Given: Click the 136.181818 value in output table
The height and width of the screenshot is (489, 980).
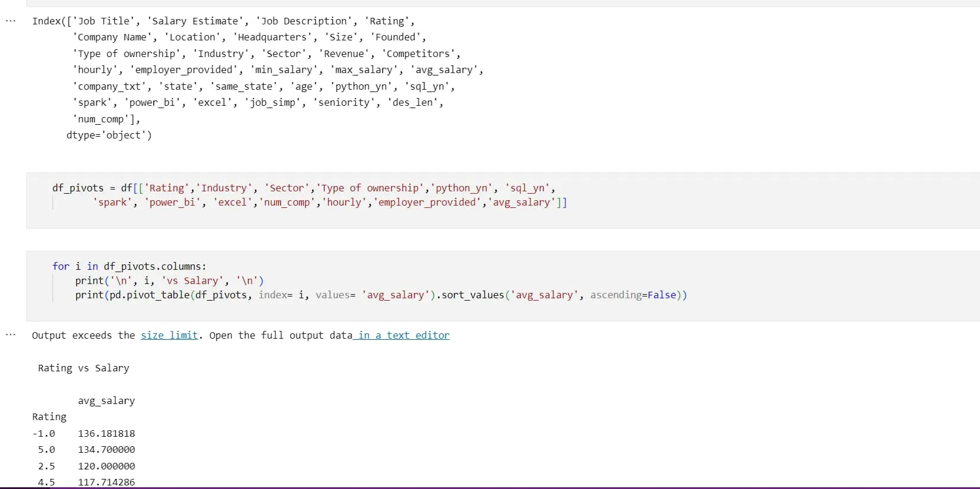Looking at the screenshot, I should tap(106, 434).
